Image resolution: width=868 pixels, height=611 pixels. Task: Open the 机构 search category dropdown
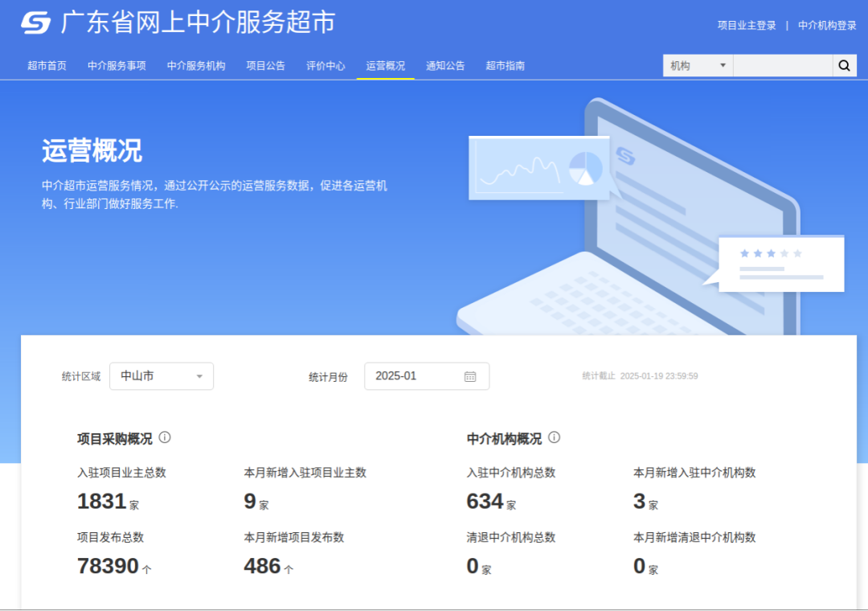[697, 65]
